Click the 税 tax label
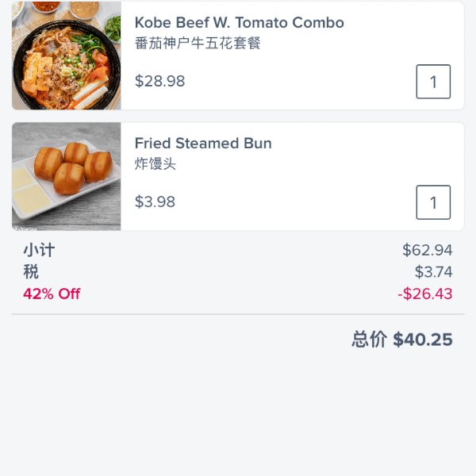 [x=31, y=271]
